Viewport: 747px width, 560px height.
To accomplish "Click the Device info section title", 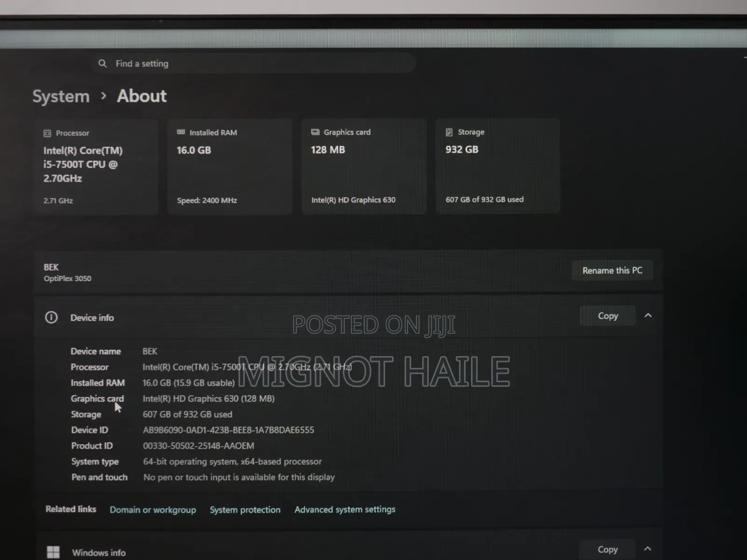I will pos(92,318).
